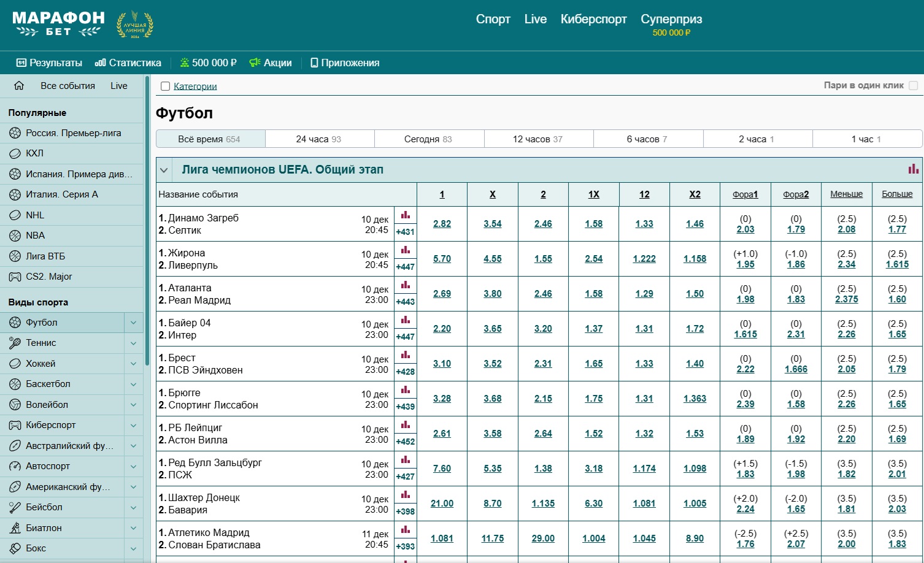Open stats icon for Байер 04 vs Интер
This screenshot has width=924, height=563.
pos(406,320)
